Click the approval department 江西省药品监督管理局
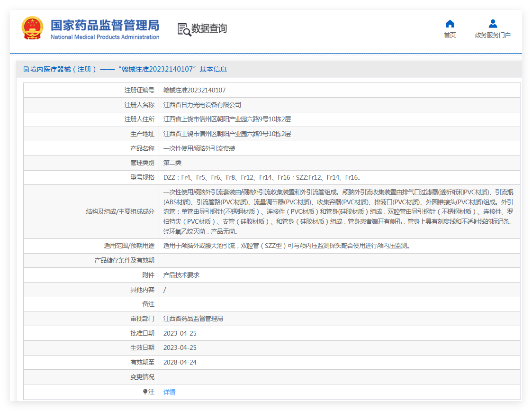 point(193,319)
